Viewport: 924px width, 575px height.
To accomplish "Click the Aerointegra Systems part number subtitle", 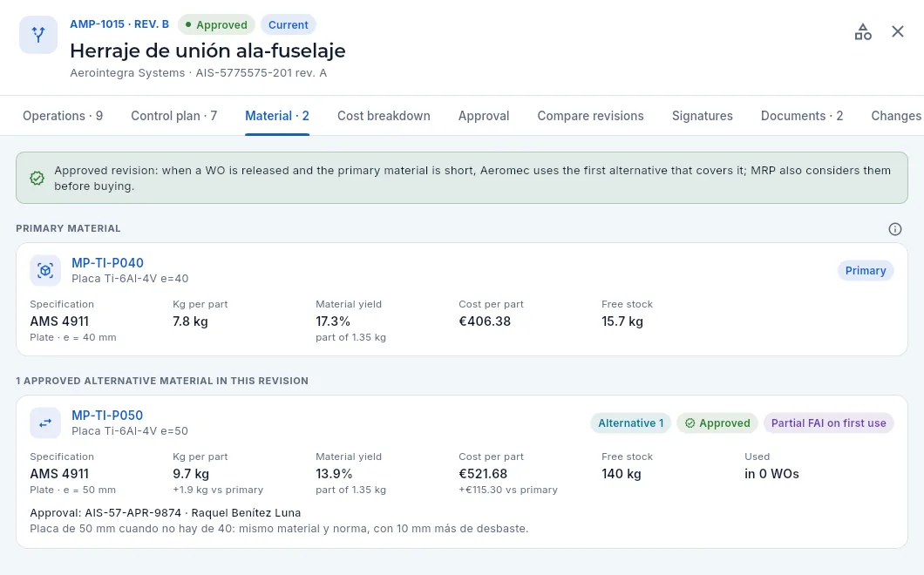I will [x=199, y=73].
